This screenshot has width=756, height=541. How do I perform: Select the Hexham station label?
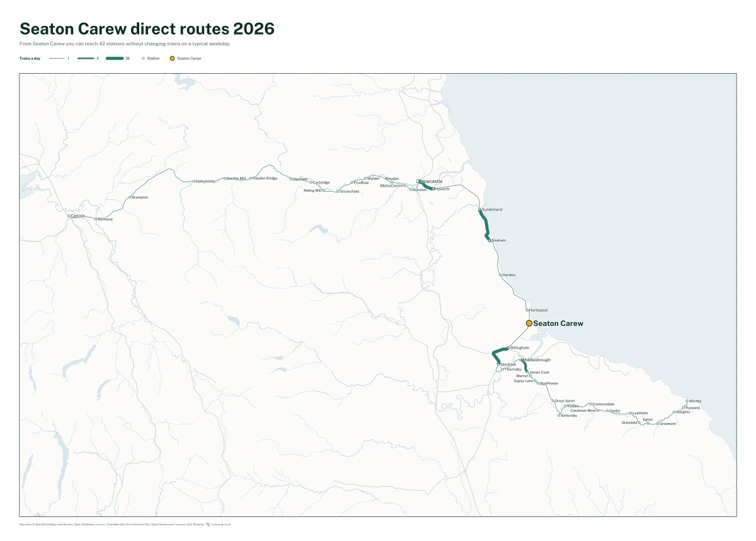click(301, 179)
